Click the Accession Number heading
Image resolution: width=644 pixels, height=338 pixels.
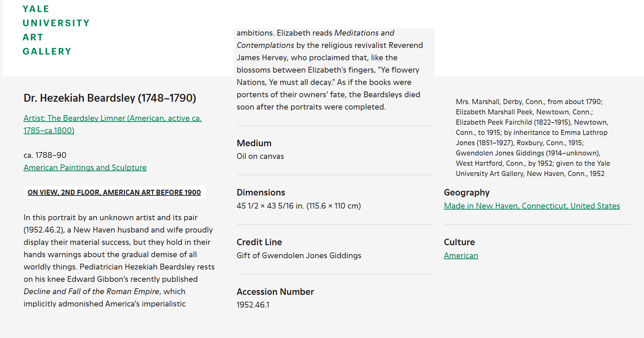click(x=275, y=292)
